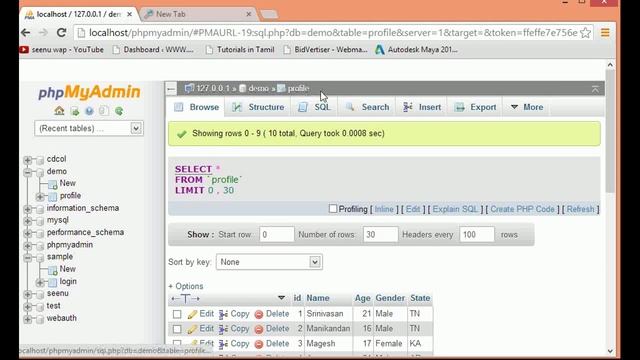
Task: Open the query window icon in sidebar
Action: tap(89, 111)
